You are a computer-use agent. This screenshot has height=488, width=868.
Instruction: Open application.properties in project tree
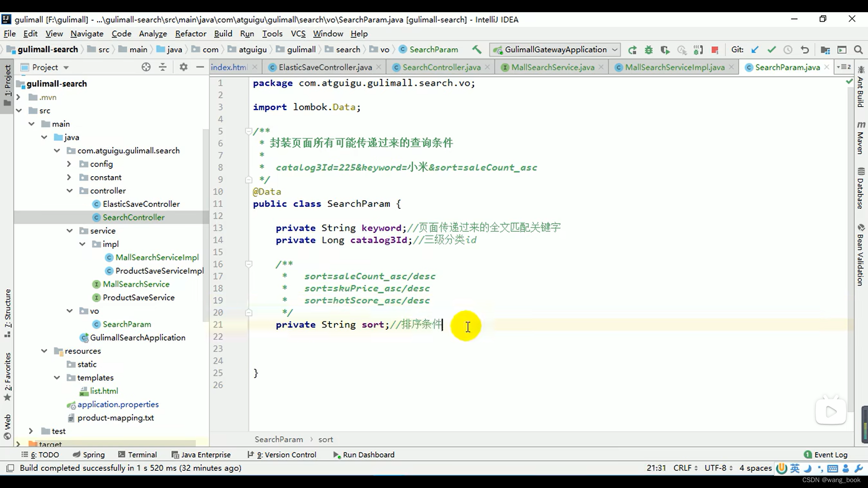coord(118,404)
